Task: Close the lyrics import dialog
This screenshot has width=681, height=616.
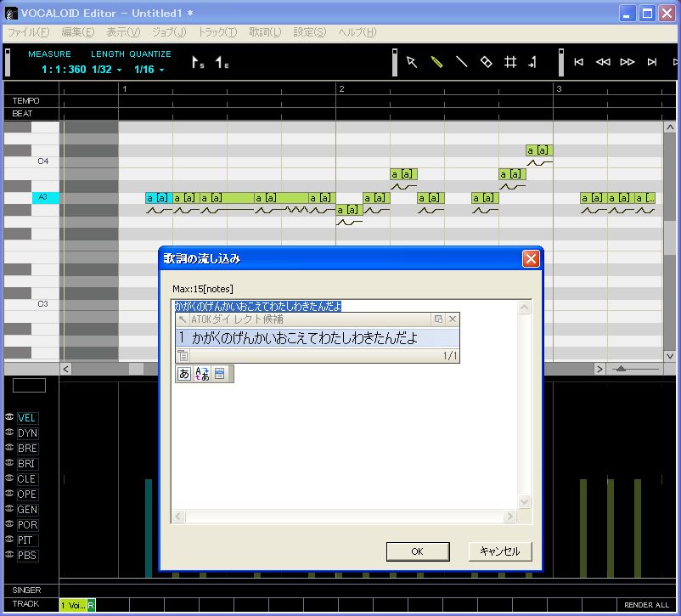Action: (531, 258)
